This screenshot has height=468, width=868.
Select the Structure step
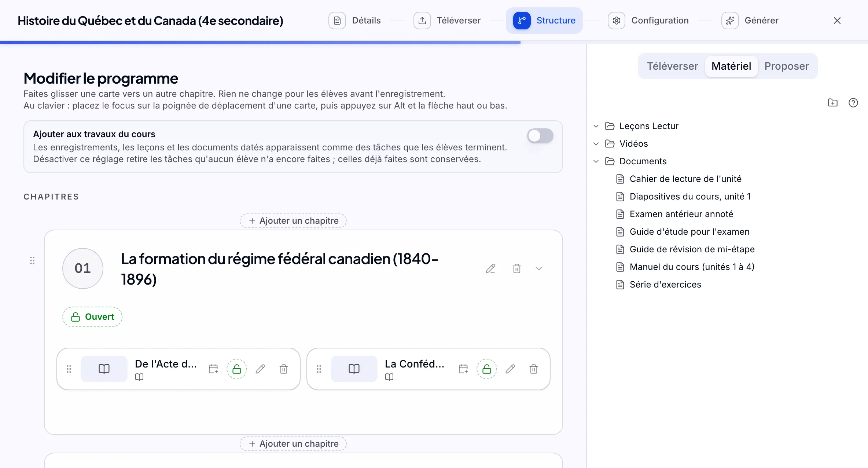(544, 21)
